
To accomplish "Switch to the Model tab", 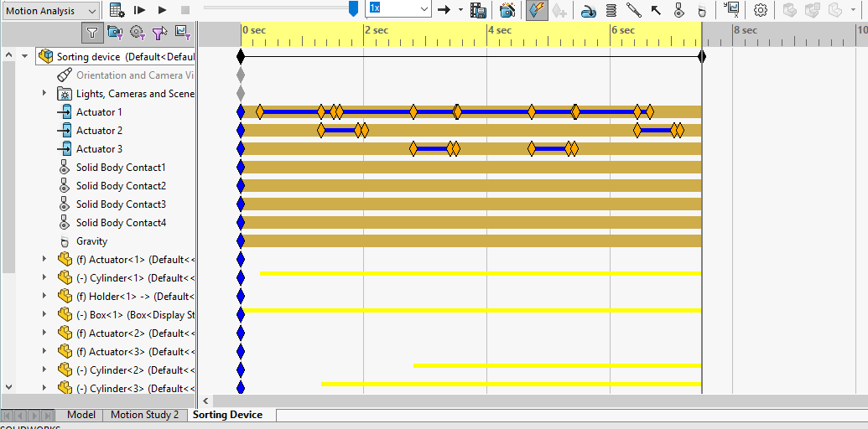I will click(81, 416).
